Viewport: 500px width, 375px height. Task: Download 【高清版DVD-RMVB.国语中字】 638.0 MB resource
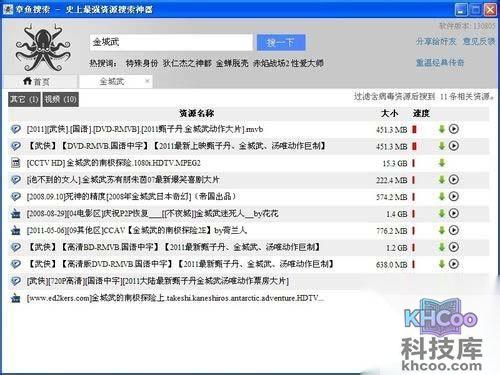tap(442, 264)
